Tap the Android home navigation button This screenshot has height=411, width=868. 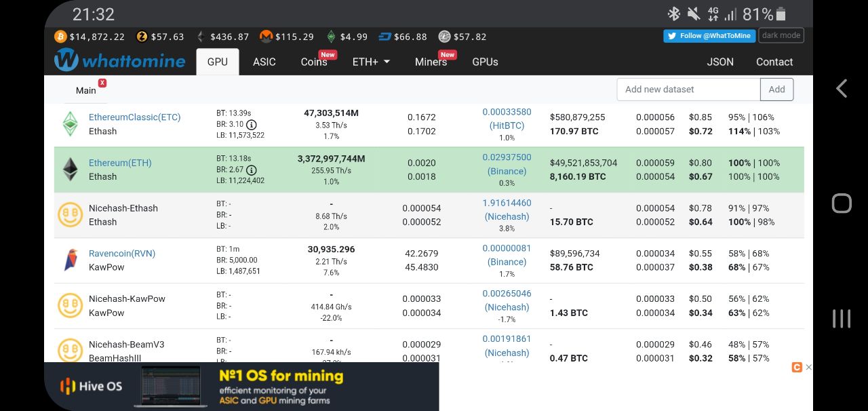[x=841, y=203]
